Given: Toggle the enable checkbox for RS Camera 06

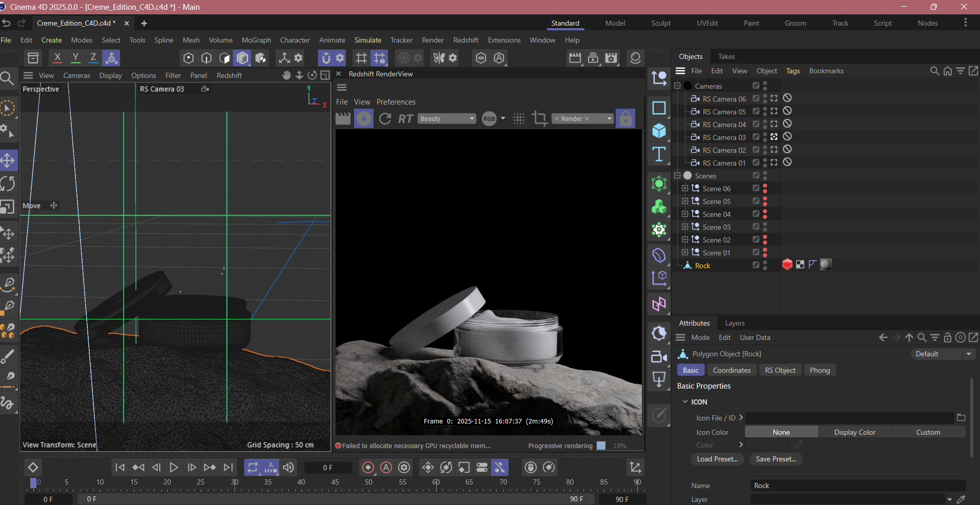Looking at the screenshot, I should click(756, 98).
